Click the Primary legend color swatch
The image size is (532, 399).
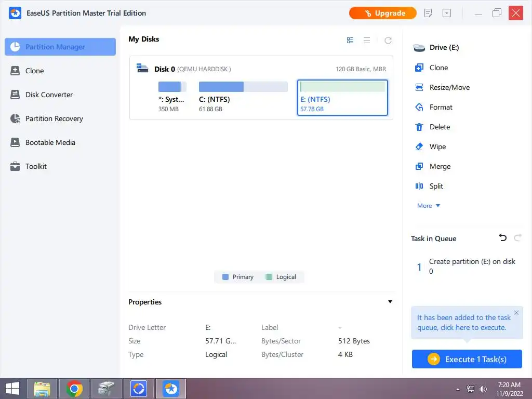[225, 277]
